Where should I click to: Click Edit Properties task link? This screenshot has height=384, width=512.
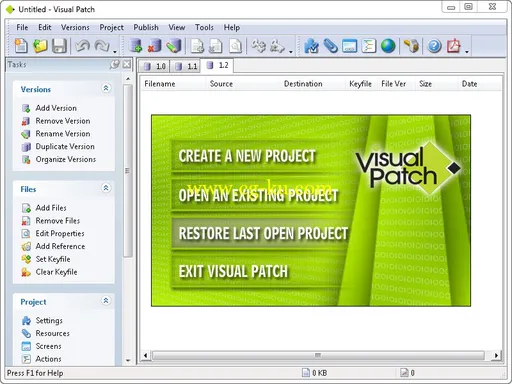point(60,233)
